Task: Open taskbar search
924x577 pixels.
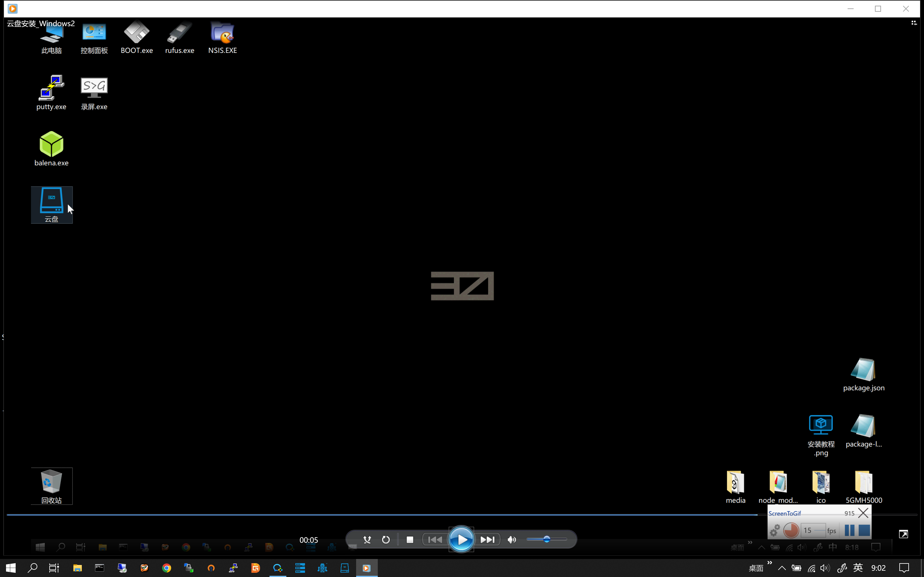Action: point(32,568)
